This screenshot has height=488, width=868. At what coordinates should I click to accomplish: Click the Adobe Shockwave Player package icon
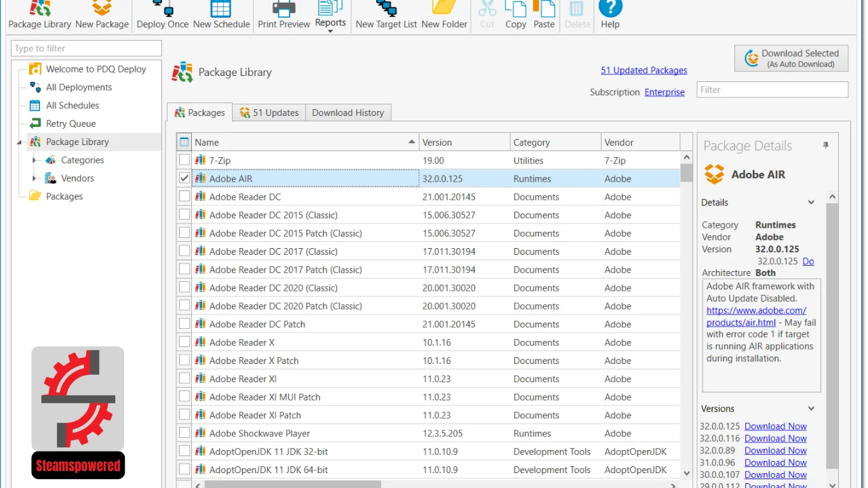click(x=200, y=433)
